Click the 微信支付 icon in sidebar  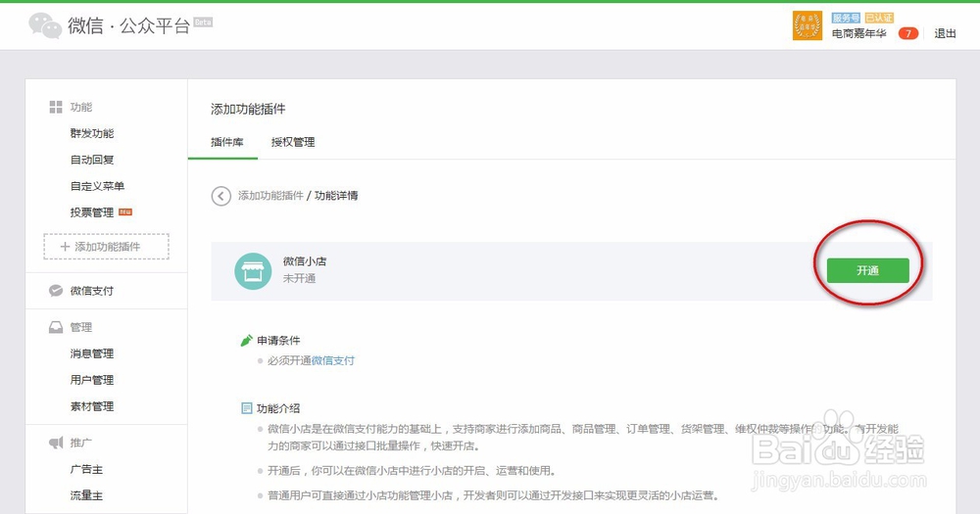(x=56, y=291)
